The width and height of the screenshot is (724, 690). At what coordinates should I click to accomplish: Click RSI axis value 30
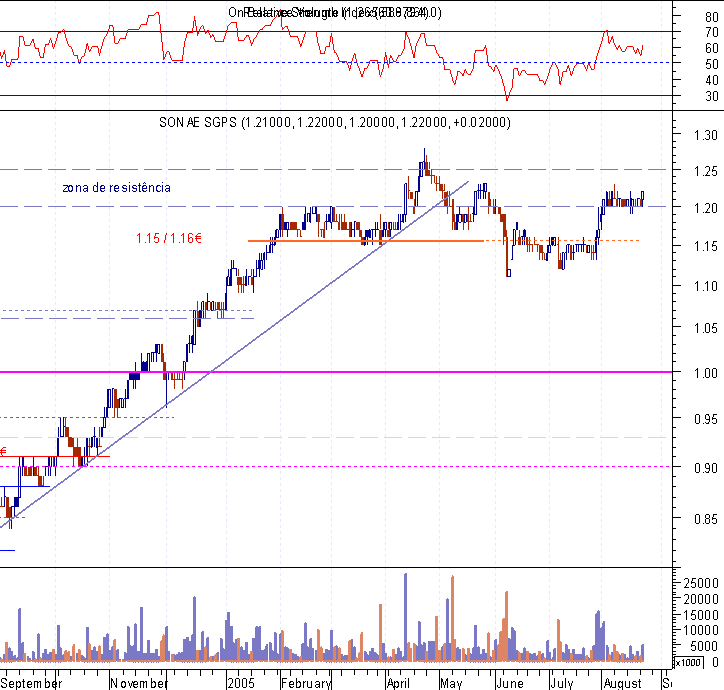tap(712, 97)
